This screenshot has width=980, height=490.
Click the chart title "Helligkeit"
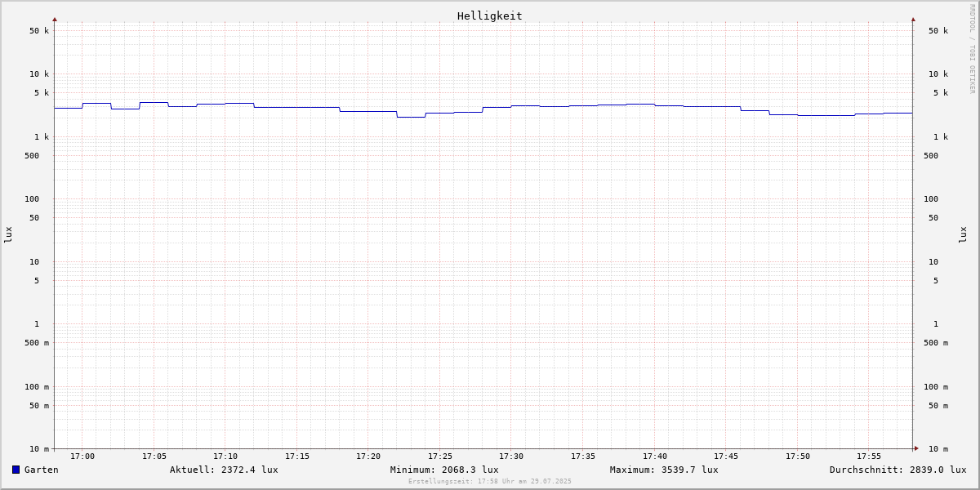(x=489, y=16)
